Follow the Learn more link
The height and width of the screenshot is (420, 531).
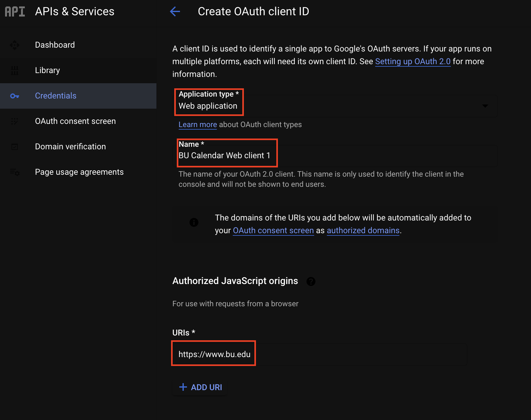[197, 125]
